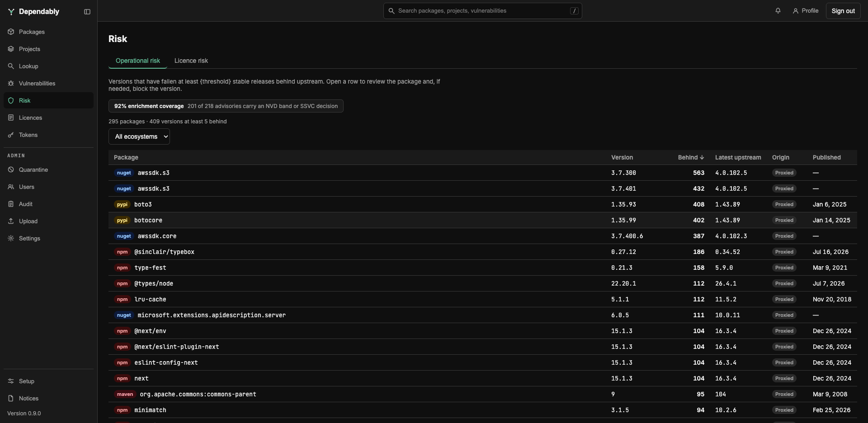This screenshot has height=423, width=868.
Task: Click behind count 186 on typebox row
Action: (698, 252)
